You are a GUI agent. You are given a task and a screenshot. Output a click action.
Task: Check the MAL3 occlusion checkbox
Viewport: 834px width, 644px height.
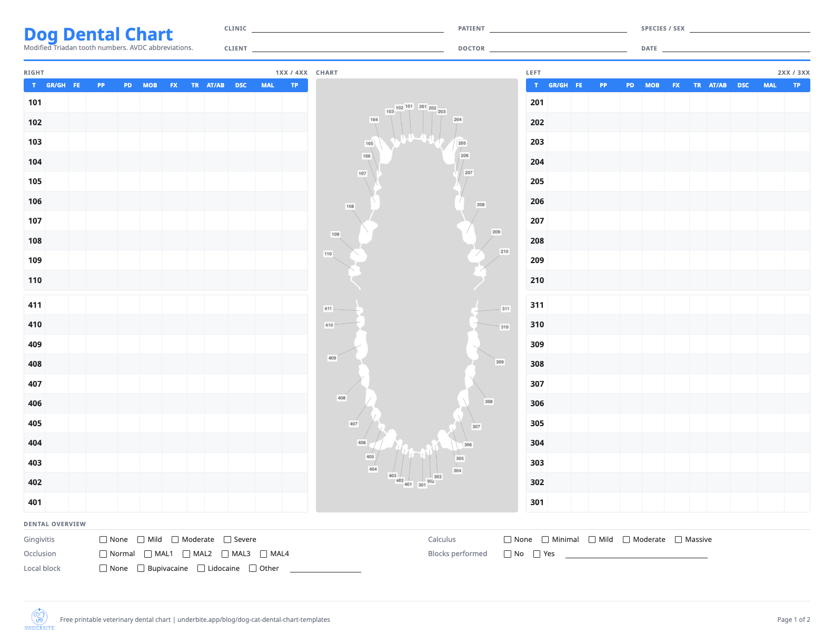point(225,554)
